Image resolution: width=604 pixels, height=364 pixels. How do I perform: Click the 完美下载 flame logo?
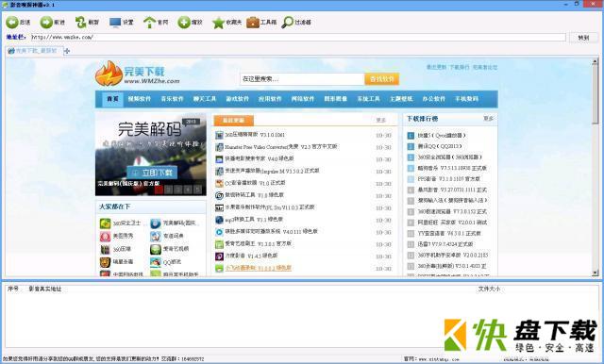109,74
